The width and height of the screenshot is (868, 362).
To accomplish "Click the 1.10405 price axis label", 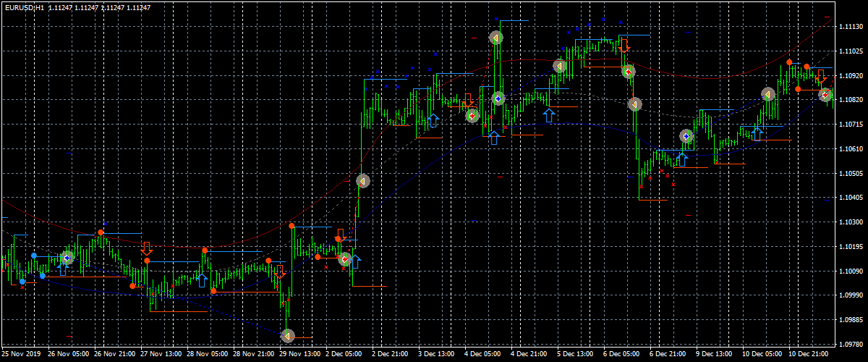I will click(849, 198).
